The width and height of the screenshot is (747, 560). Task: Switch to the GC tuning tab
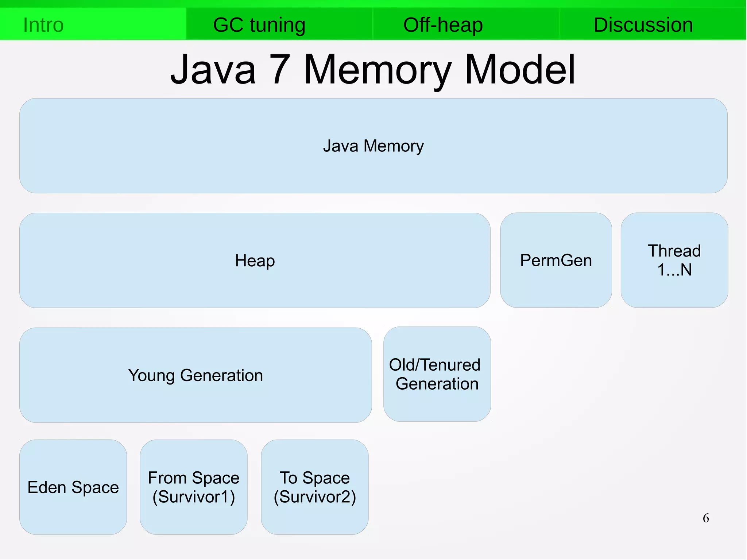pos(259,25)
